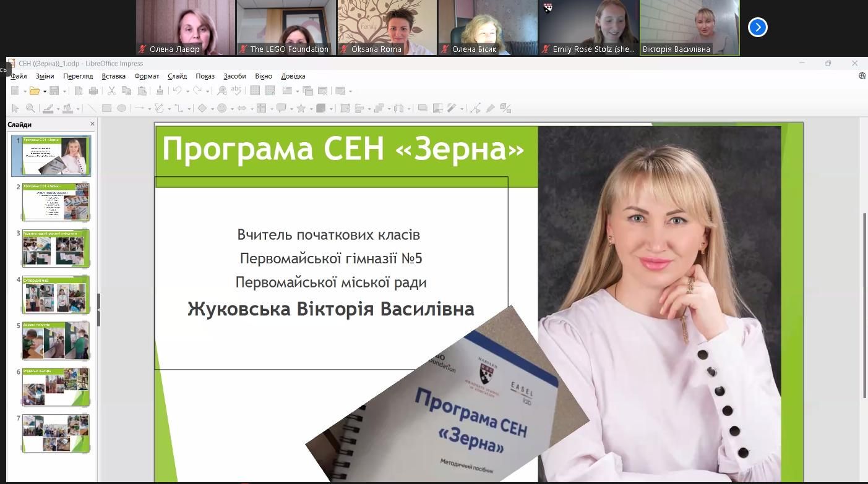Click the Zoom & Pan magnifier tool
The height and width of the screenshot is (484, 868).
tap(30, 108)
